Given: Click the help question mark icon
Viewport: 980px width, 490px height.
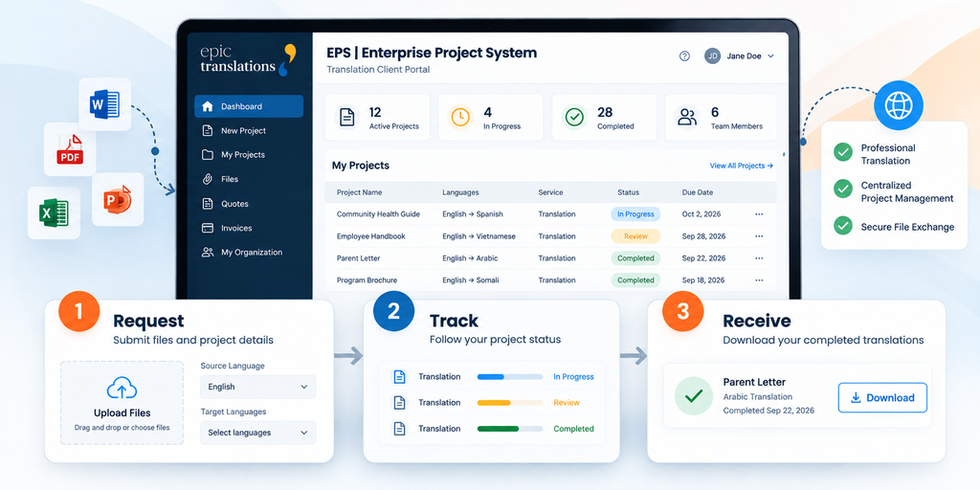Looking at the screenshot, I should (684, 56).
